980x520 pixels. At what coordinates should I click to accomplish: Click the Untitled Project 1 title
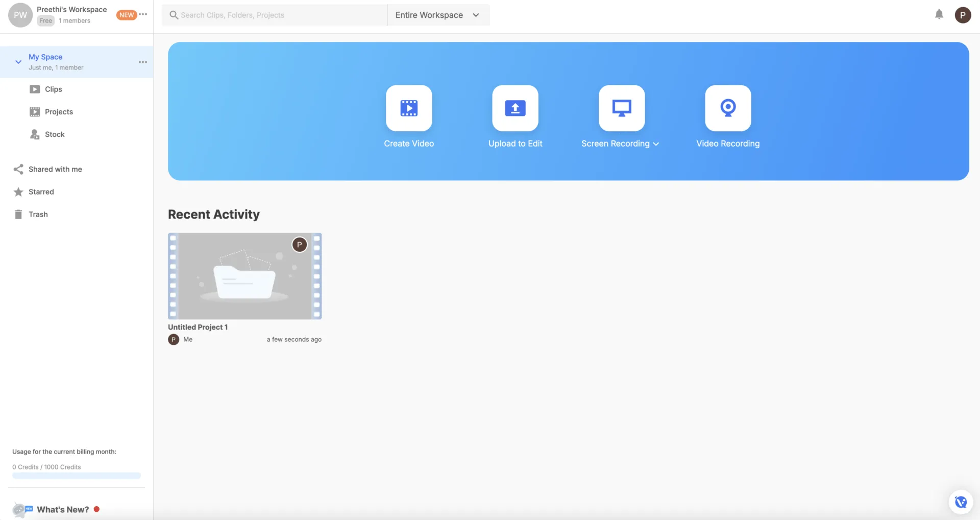click(x=198, y=327)
